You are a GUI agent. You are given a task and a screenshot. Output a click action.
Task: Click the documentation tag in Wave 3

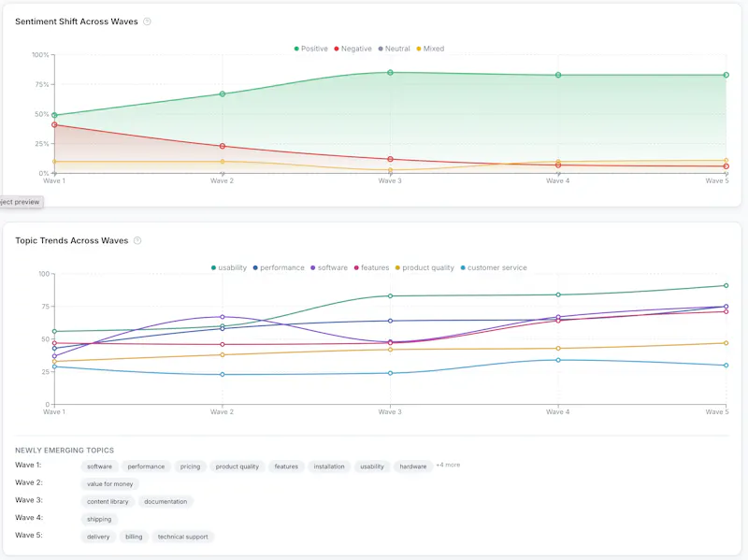165,502
